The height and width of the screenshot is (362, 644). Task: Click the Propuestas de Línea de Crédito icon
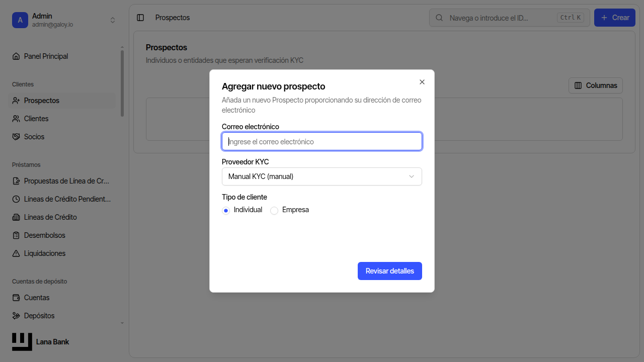pos(16,181)
